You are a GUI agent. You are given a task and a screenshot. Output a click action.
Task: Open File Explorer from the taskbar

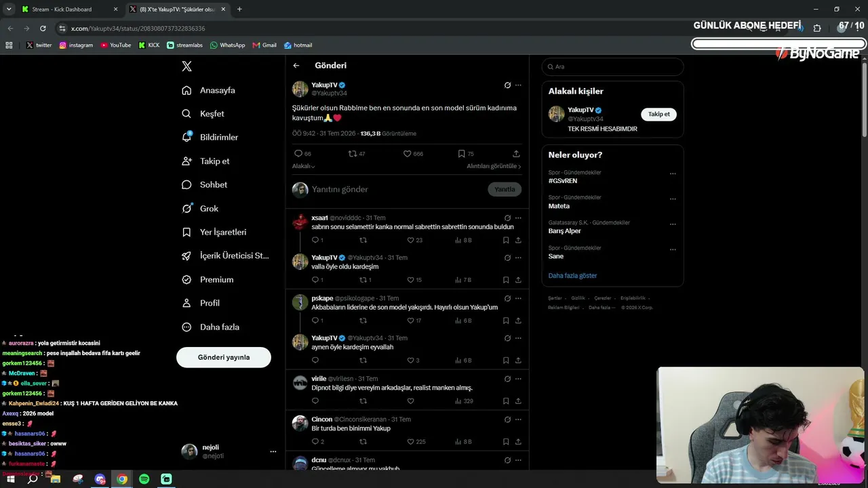point(56,479)
